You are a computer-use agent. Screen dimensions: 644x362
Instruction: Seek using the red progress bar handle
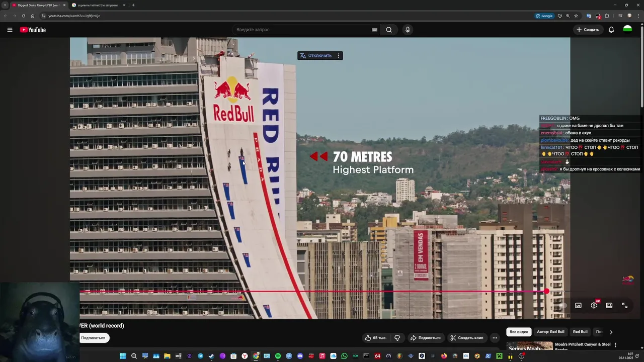546,291
